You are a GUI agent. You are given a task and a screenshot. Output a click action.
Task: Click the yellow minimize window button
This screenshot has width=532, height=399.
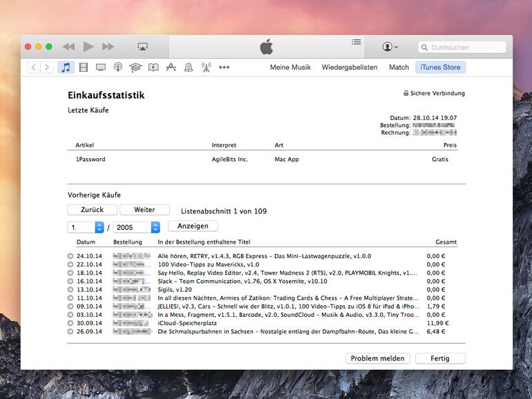point(38,47)
